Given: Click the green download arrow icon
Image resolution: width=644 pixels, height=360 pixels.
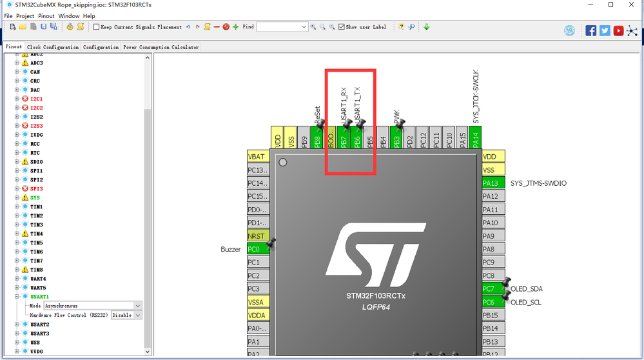Looking at the screenshot, I should [427, 27].
